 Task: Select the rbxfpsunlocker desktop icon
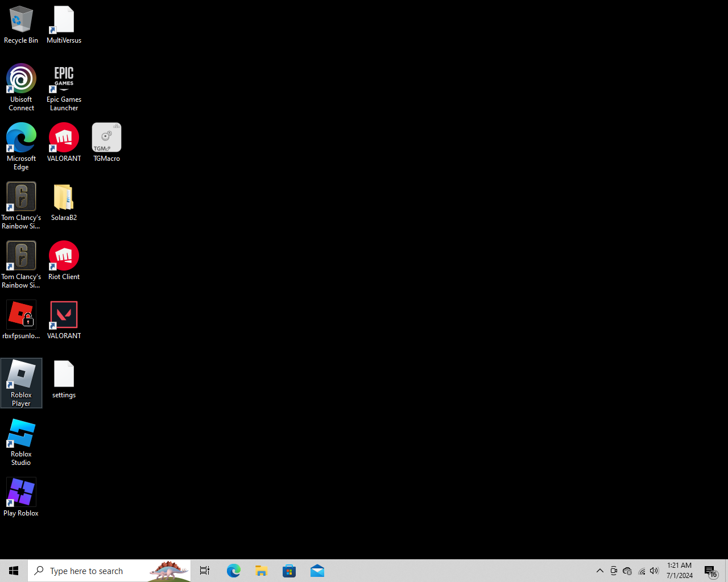click(x=21, y=320)
